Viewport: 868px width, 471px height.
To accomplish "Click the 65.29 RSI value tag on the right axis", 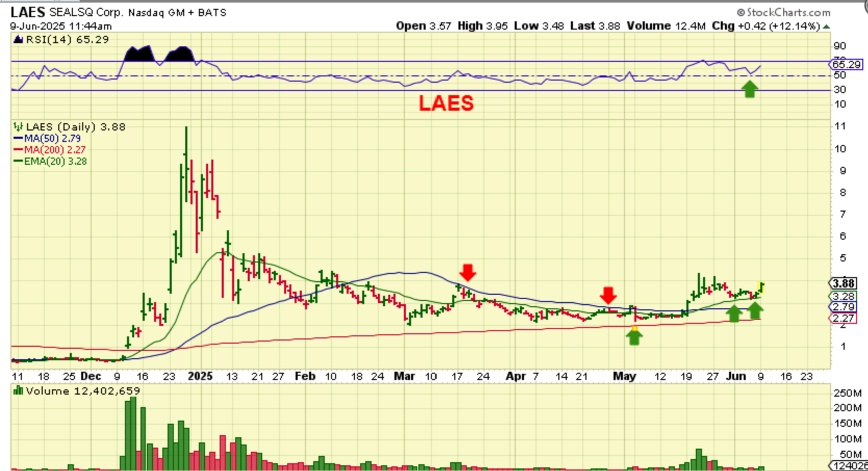I will (846, 64).
